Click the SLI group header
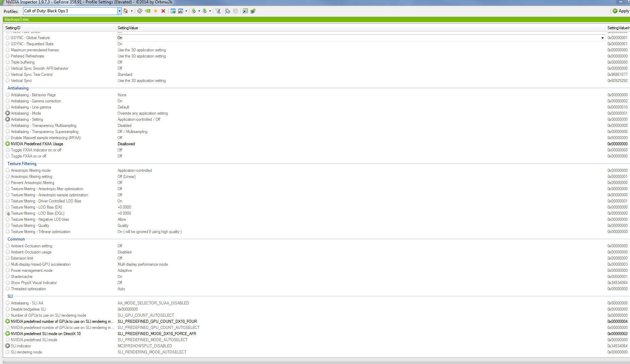This screenshot has height=364, width=630. 10,296
